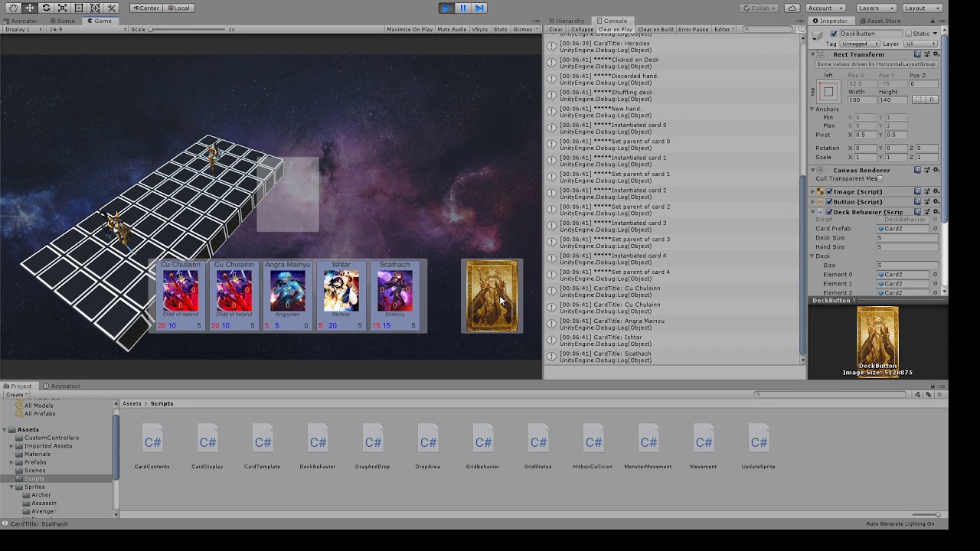
Task: Open the HitboxCollision C# script
Action: [593, 447]
